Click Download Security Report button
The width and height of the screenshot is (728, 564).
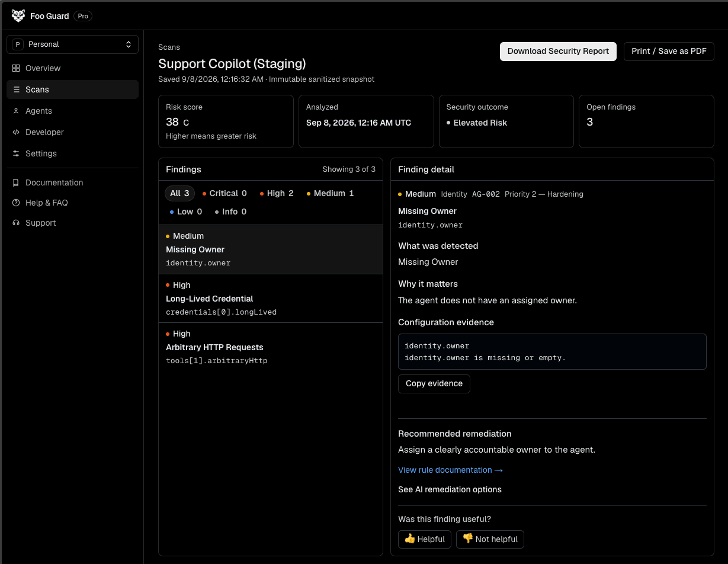(558, 52)
